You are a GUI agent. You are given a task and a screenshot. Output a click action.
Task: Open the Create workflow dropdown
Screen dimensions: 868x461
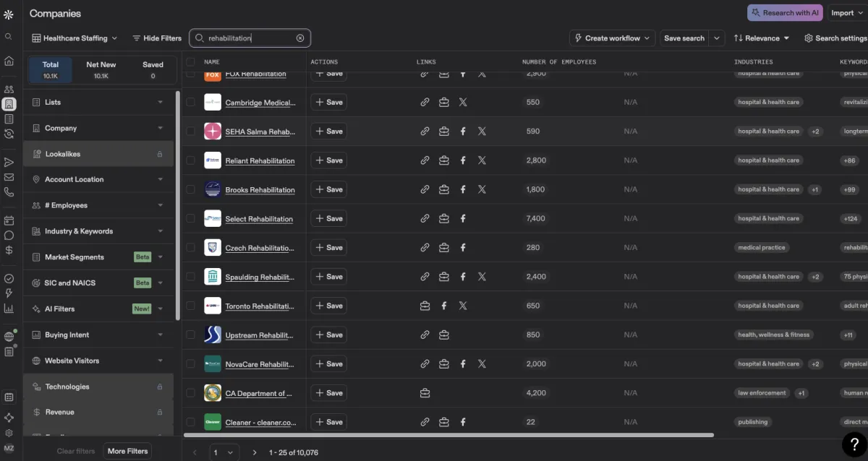pyautogui.click(x=613, y=38)
